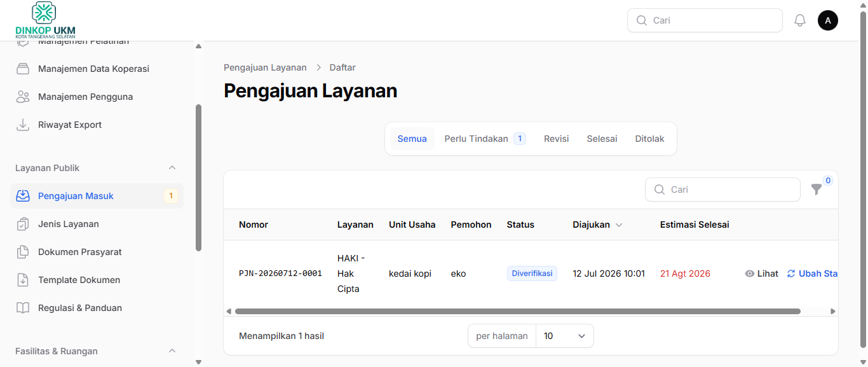Click the Nomor column header
Screen dimensions: 868x367
(254, 225)
